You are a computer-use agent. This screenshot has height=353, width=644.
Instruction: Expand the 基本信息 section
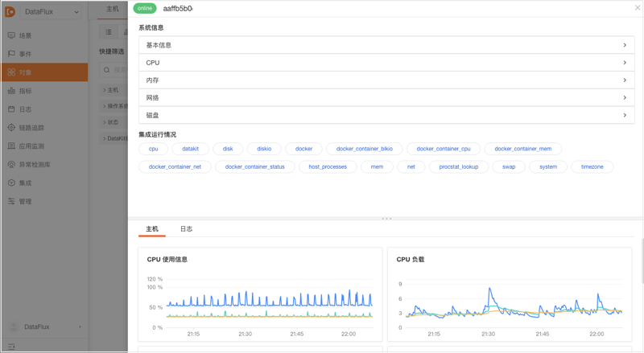point(386,45)
